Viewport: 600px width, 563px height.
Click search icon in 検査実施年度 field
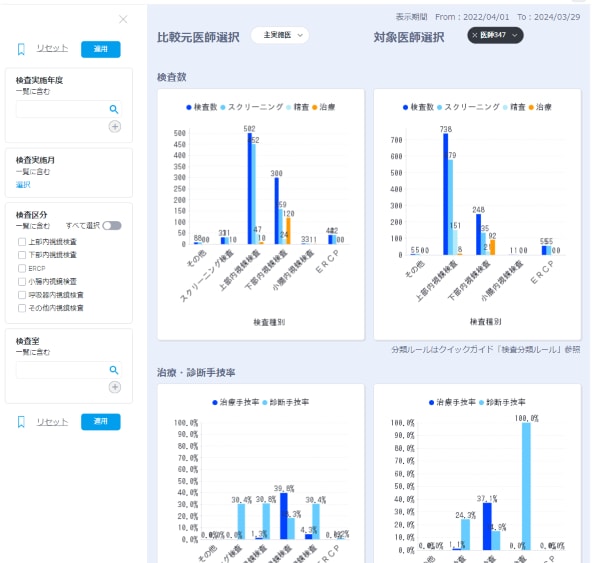pos(114,109)
